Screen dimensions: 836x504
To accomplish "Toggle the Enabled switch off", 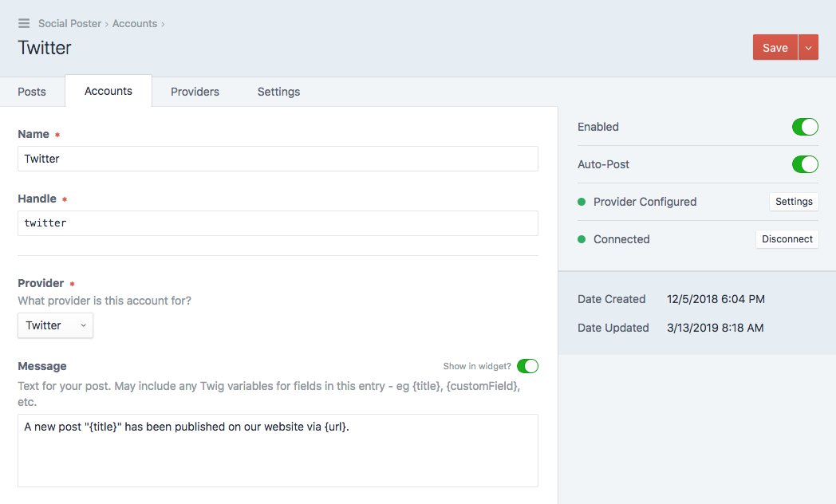I will click(x=805, y=127).
